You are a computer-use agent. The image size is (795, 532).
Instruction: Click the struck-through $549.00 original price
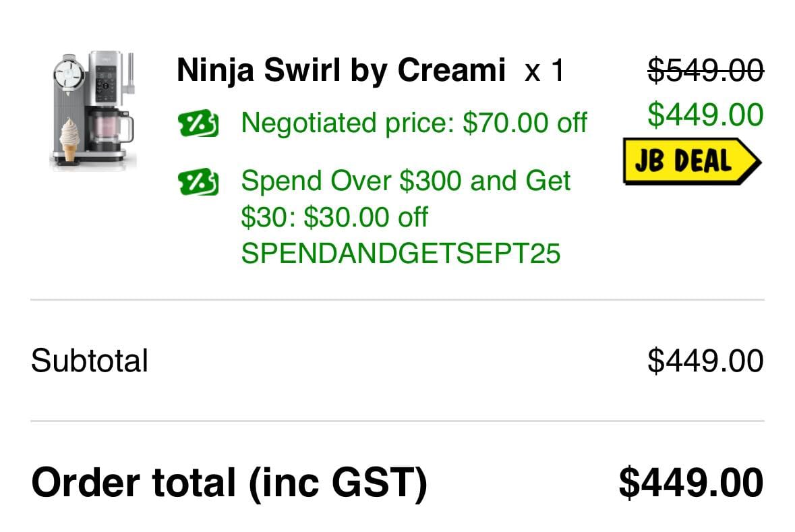pos(705,70)
